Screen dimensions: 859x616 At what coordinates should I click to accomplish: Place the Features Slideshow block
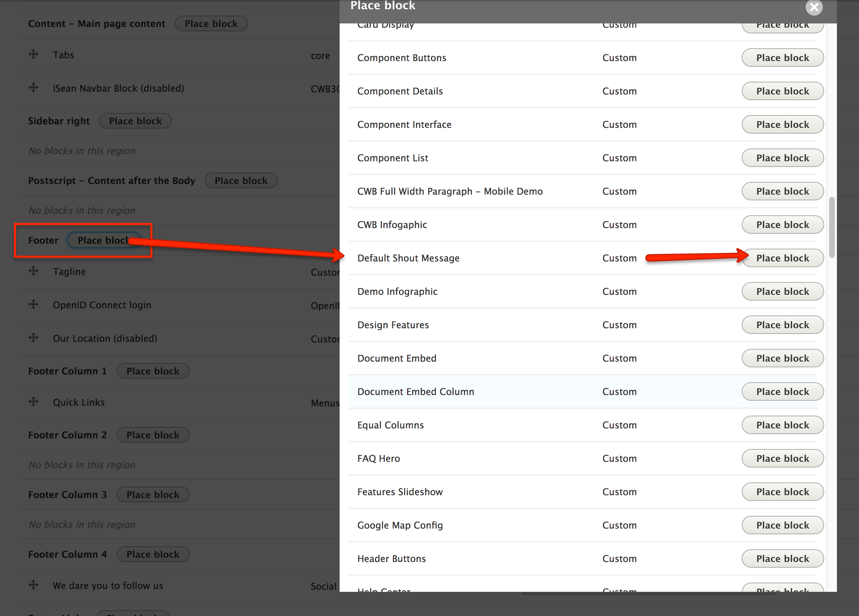pyautogui.click(x=783, y=492)
